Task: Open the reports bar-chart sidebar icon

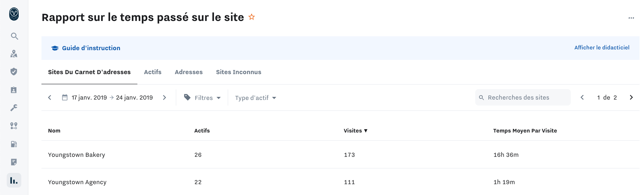Action: 14,180
